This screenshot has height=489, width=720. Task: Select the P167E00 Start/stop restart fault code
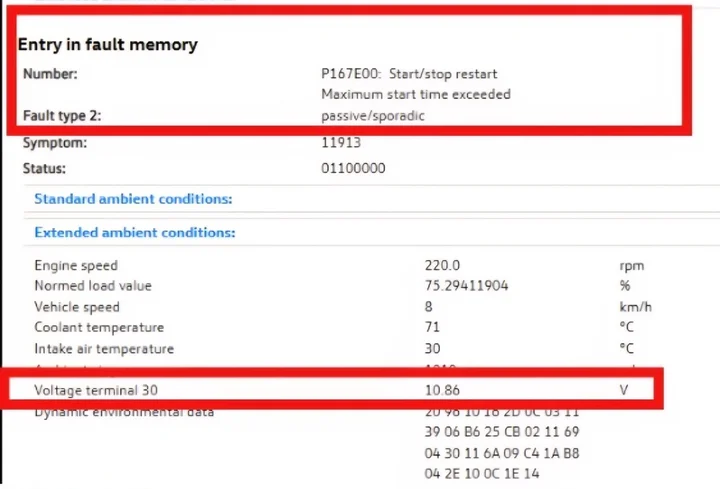tap(409, 74)
